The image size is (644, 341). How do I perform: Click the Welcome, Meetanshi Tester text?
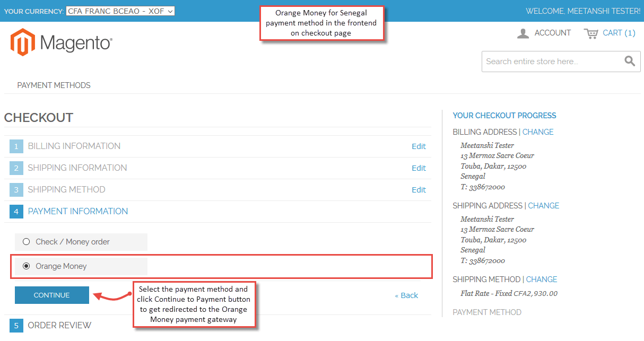[583, 11]
